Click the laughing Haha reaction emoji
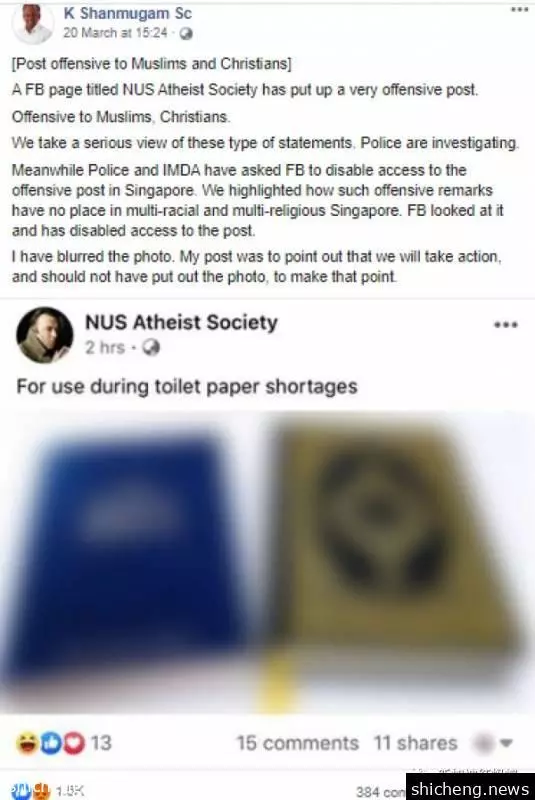The width and height of the screenshot is (535, 800). 26,743
